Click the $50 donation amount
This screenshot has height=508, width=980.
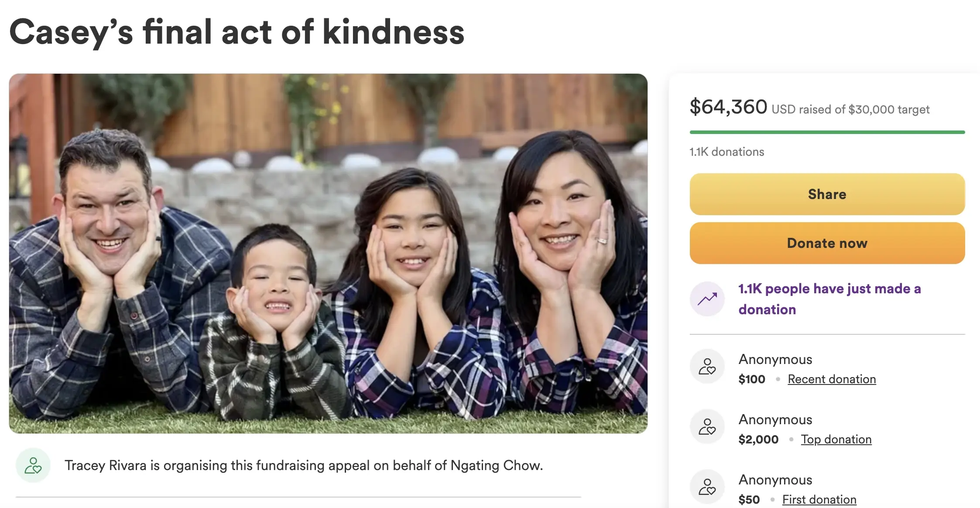coord(749,500)
